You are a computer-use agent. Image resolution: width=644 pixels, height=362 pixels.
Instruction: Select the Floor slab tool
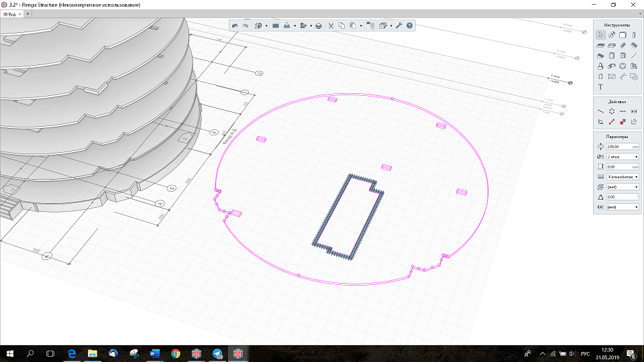coord(600,46)
